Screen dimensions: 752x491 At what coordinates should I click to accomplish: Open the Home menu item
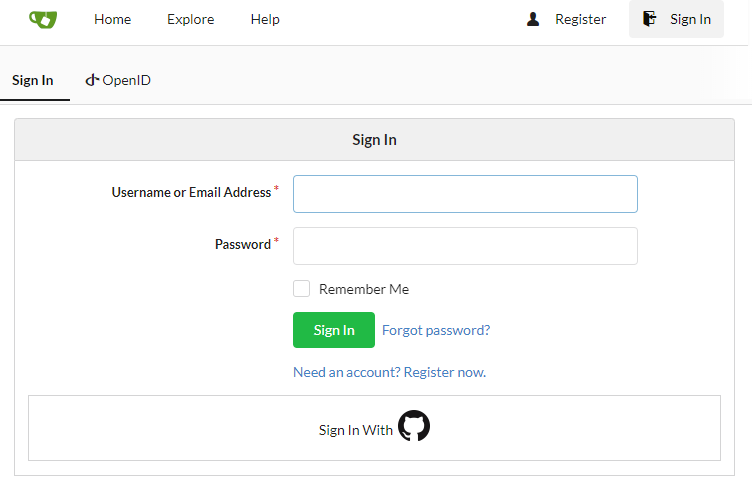point(112,19)
